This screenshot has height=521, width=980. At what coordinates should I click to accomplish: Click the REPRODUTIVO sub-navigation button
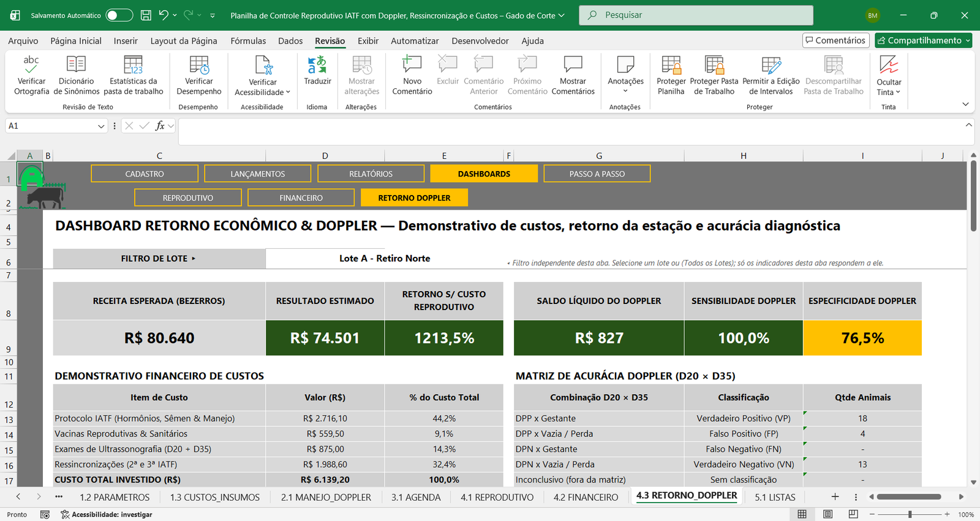click(188, 197)
